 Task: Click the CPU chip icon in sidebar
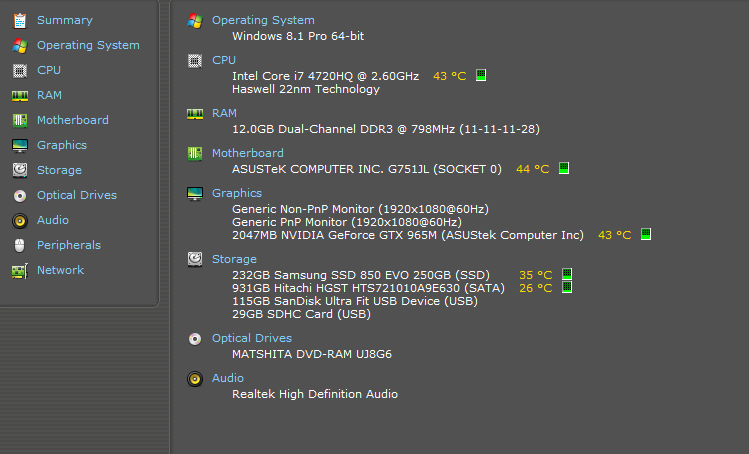pos(19,70)
